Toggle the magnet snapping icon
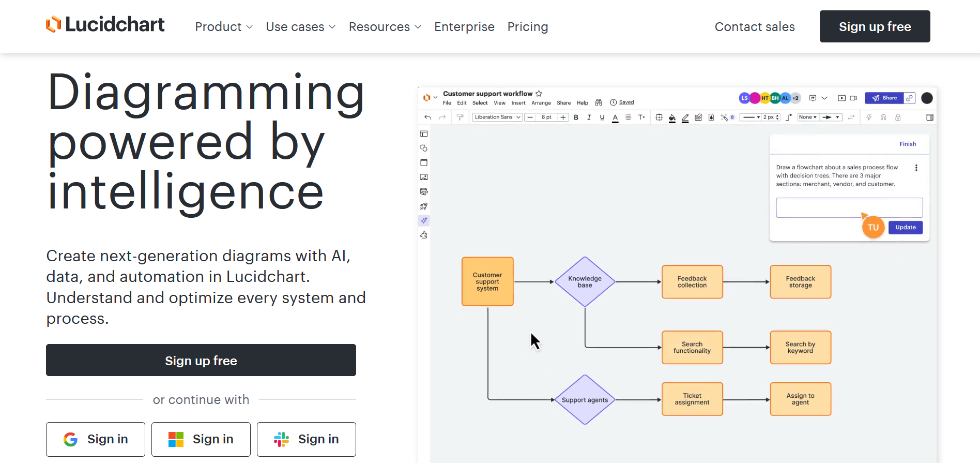This screenshot has width=980, height=463. 883,117
